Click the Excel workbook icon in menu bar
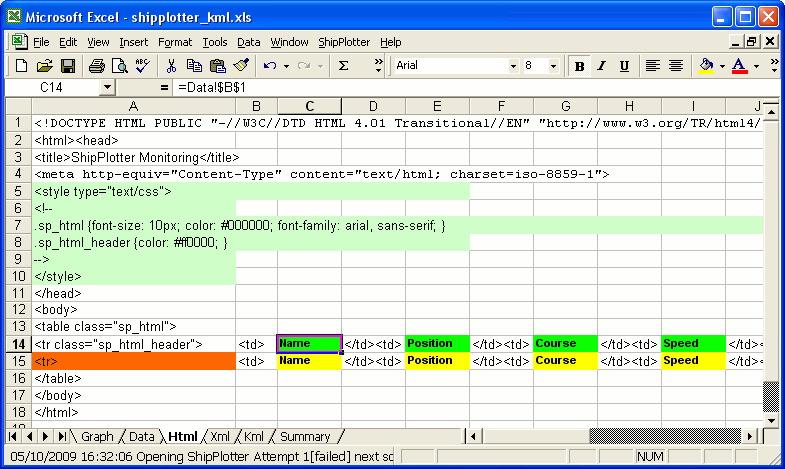 tap(19, 42)
